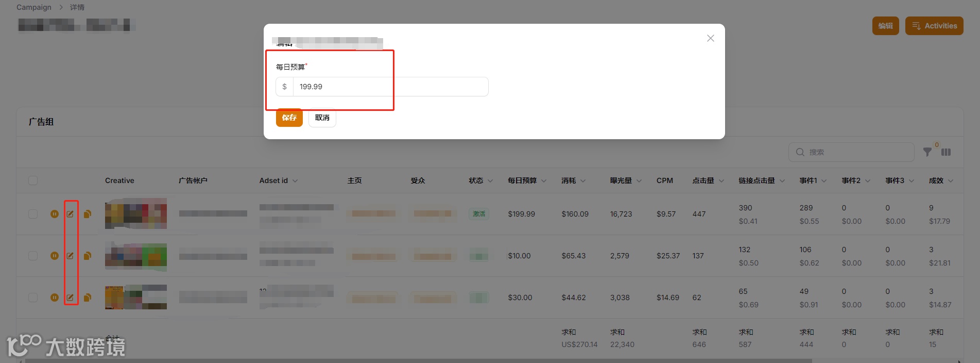Cancel the budget edit with 取消
Screen dimensions: 980x363
pos(322,118)
